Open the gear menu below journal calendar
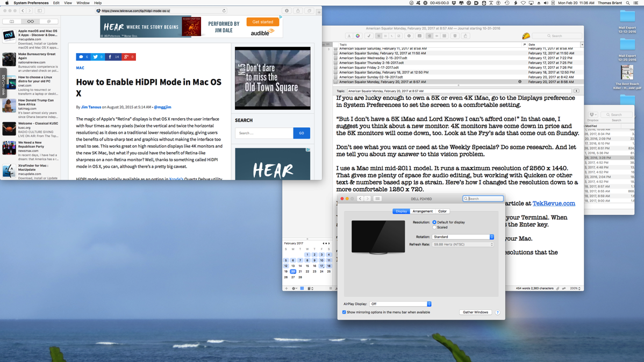Screen dimensions: 644x362 click(x=294, y=288)
